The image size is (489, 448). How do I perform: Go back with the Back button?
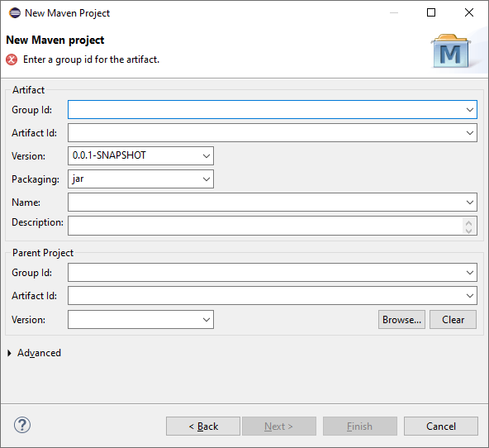point(203,427)
